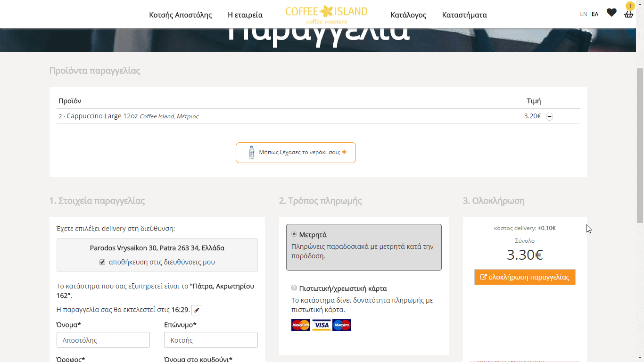This screenshot has width=644, height=362.
Task: Click the Όνομα input field
Action: point(103,340)
